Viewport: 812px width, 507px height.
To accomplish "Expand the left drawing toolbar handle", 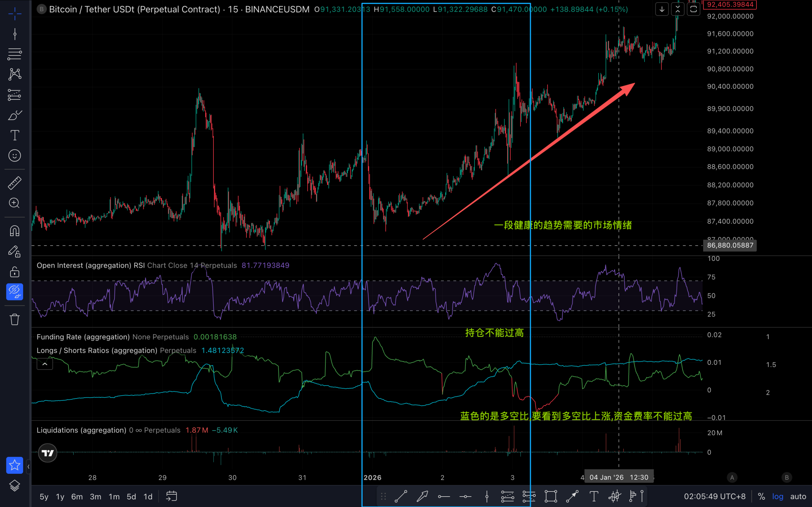I will [x=28, y=466].
